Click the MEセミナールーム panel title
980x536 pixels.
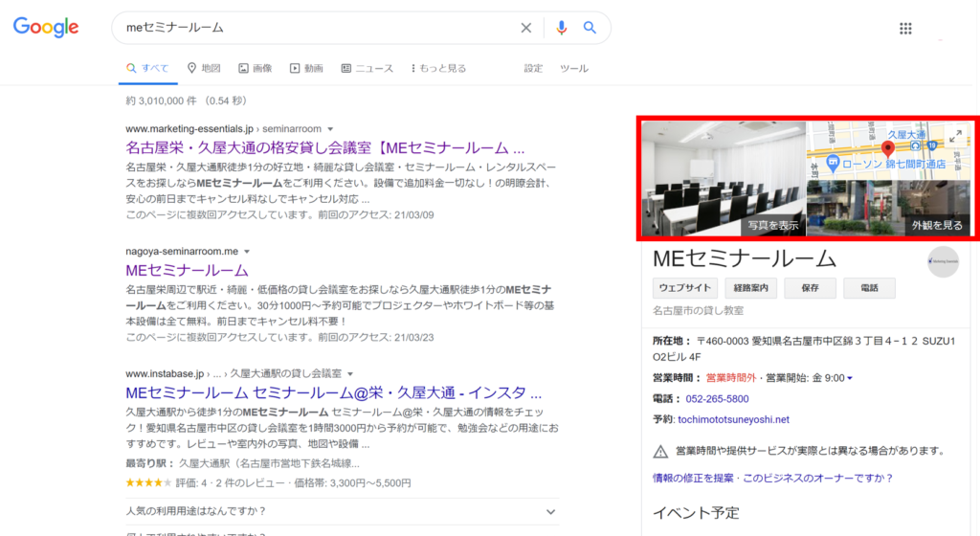click(x=744, y=258)
